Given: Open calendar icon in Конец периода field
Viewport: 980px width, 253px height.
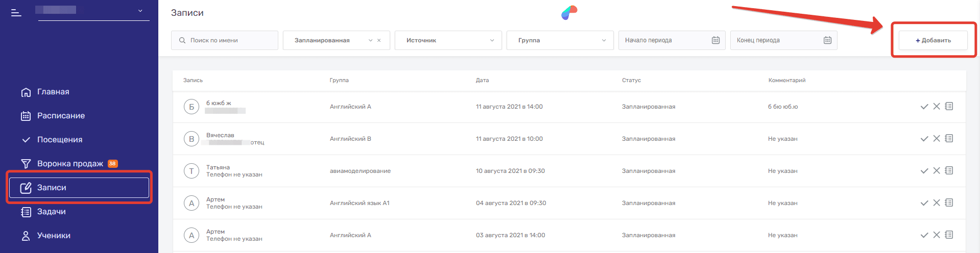Looking at the screenshot, I should 827,40.
